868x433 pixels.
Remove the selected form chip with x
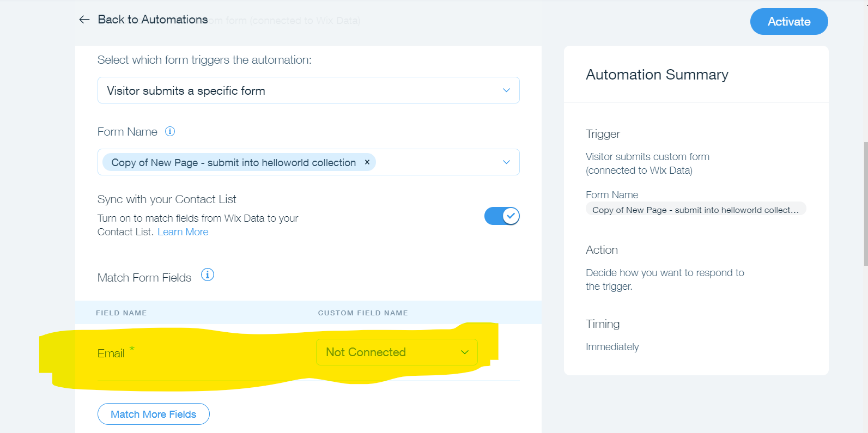tap(367, 162)
